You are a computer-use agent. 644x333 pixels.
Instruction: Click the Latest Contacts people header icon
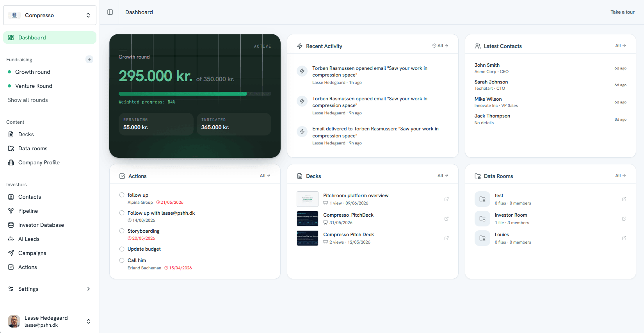[478, 46]
